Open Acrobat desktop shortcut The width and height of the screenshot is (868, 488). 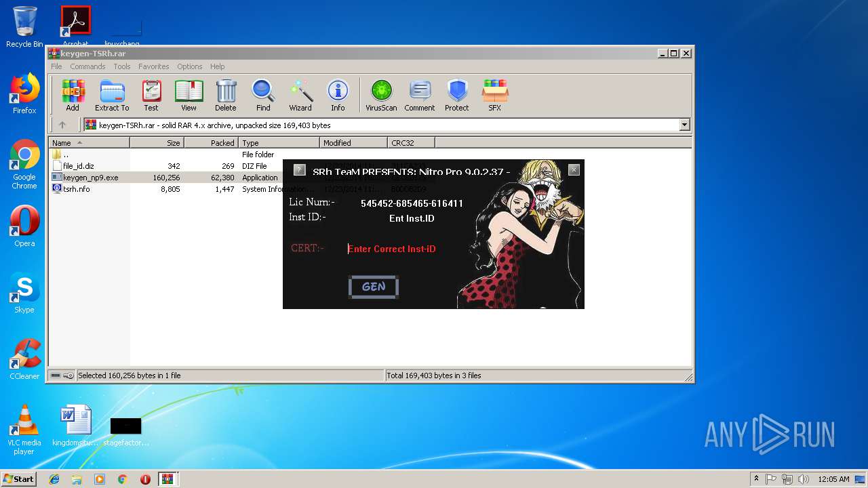76,25
